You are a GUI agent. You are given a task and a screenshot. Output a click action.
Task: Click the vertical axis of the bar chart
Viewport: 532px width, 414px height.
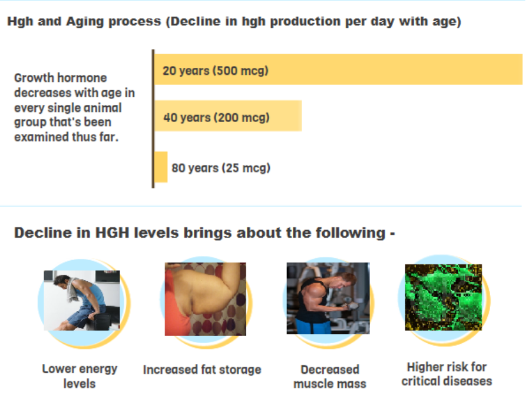pos(153,119)
